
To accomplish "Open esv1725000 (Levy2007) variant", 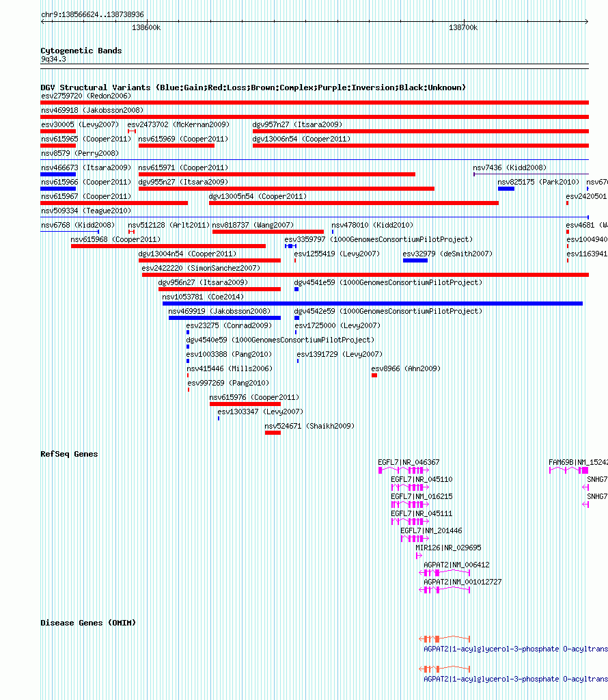I will 337,325.
